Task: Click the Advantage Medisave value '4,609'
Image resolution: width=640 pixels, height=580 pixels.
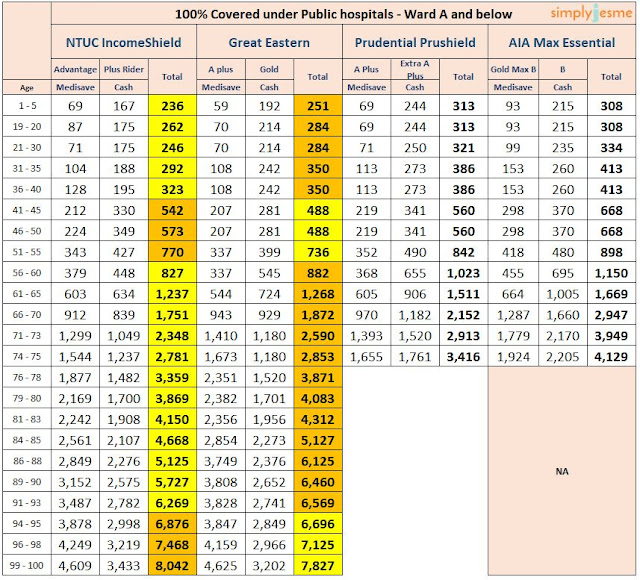Action: tap(75, 566)
